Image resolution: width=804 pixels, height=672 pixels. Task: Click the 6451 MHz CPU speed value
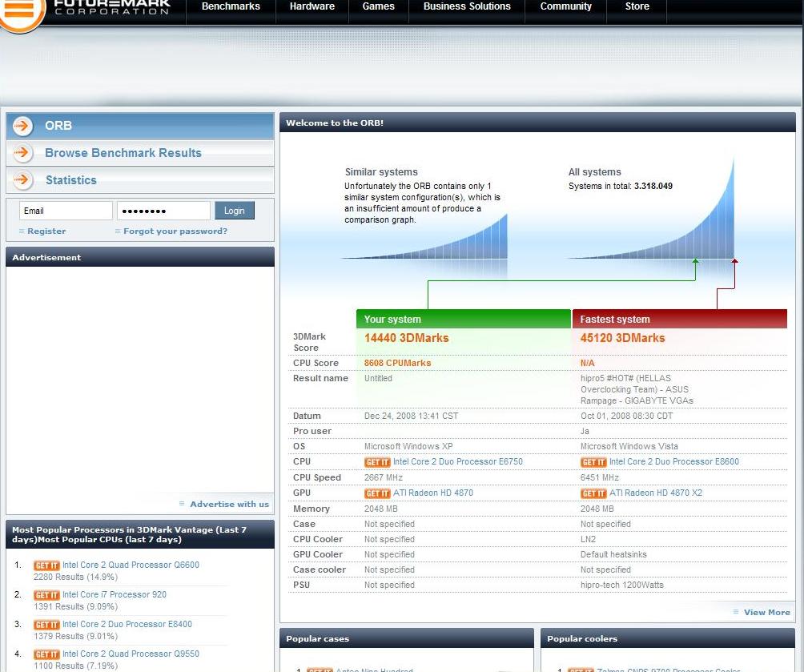coord(600,478)
